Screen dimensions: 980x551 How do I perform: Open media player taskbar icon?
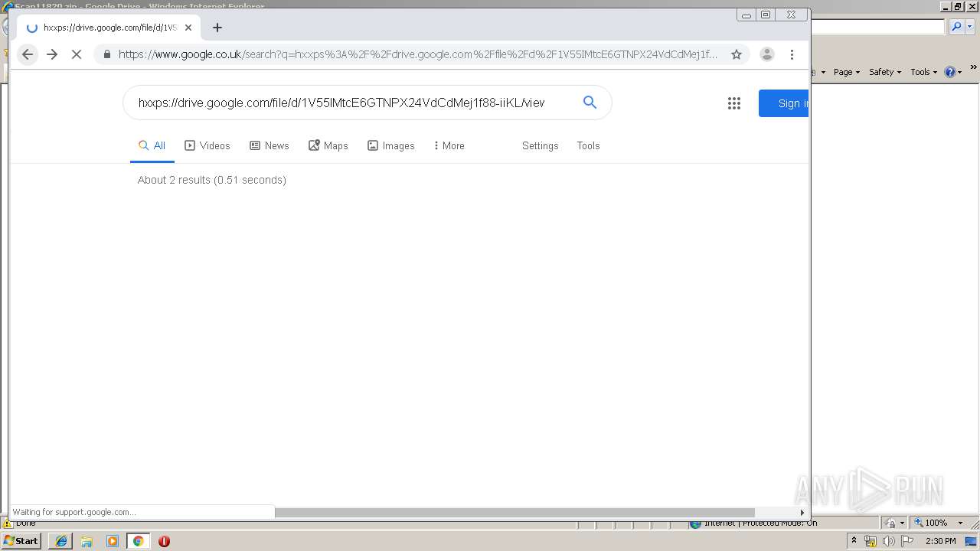[x=113, y=540]
